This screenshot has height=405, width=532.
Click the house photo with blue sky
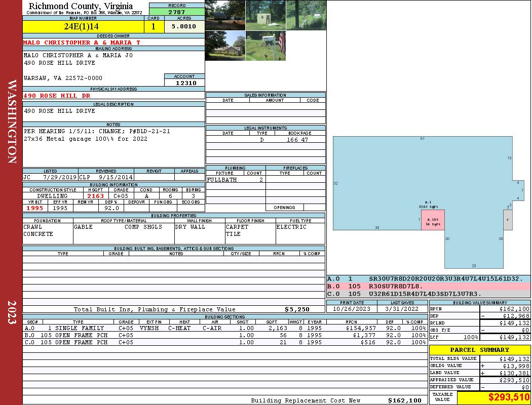point(225,46)
